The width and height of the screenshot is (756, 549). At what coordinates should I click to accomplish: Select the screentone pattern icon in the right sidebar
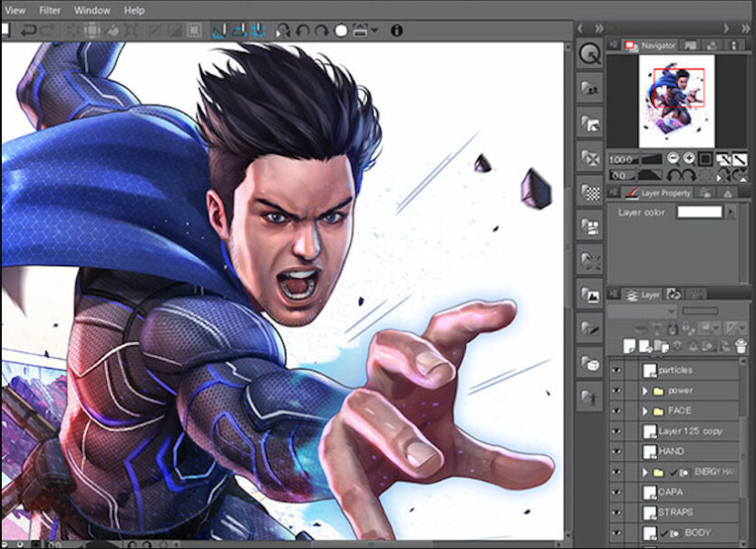[590, 193]
